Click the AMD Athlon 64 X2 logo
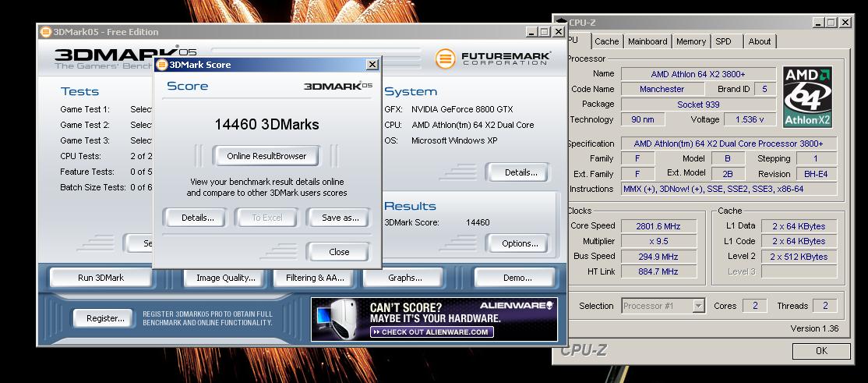 pos(808,97)
